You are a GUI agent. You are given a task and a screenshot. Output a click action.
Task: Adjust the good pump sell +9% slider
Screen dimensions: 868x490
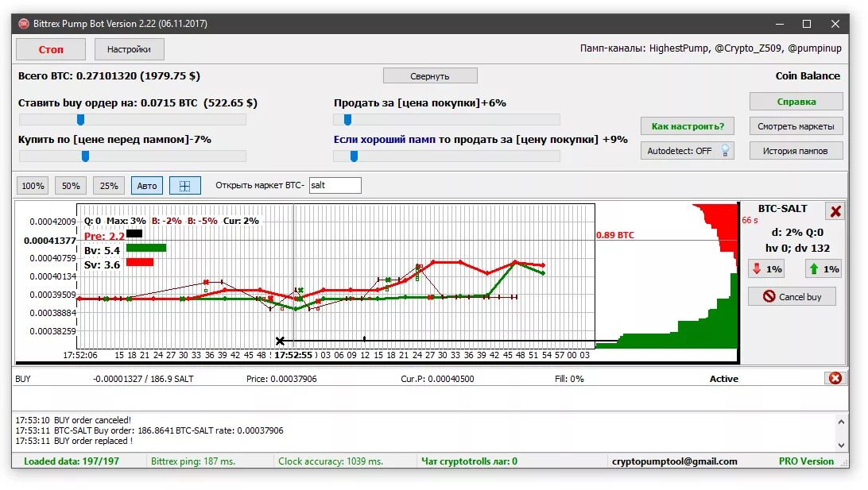coord(355,156)
